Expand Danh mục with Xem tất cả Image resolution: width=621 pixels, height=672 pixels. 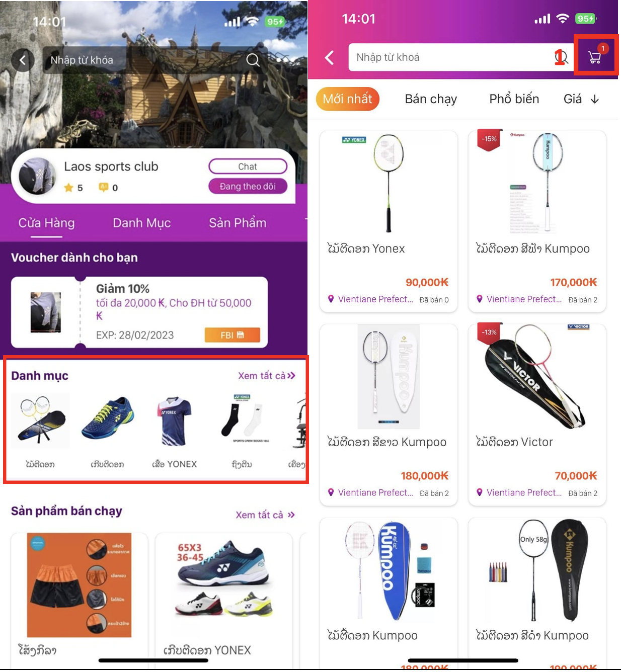click(266, 376)
